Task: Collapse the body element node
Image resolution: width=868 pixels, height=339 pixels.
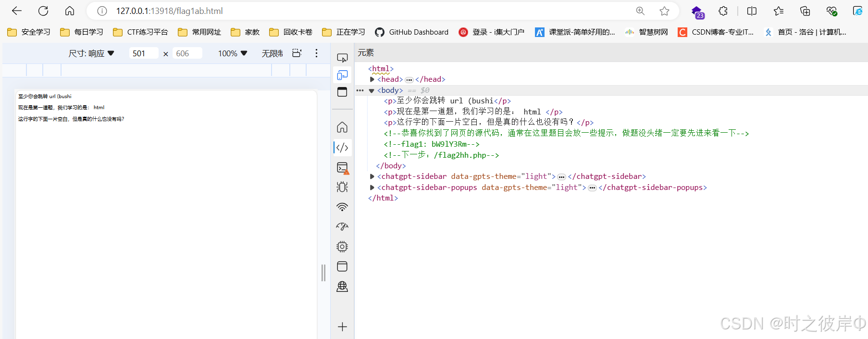Action: tap(372, 90)
